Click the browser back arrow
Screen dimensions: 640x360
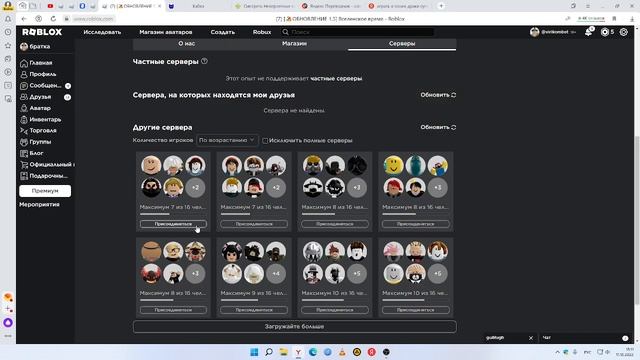tap(24, 19)
